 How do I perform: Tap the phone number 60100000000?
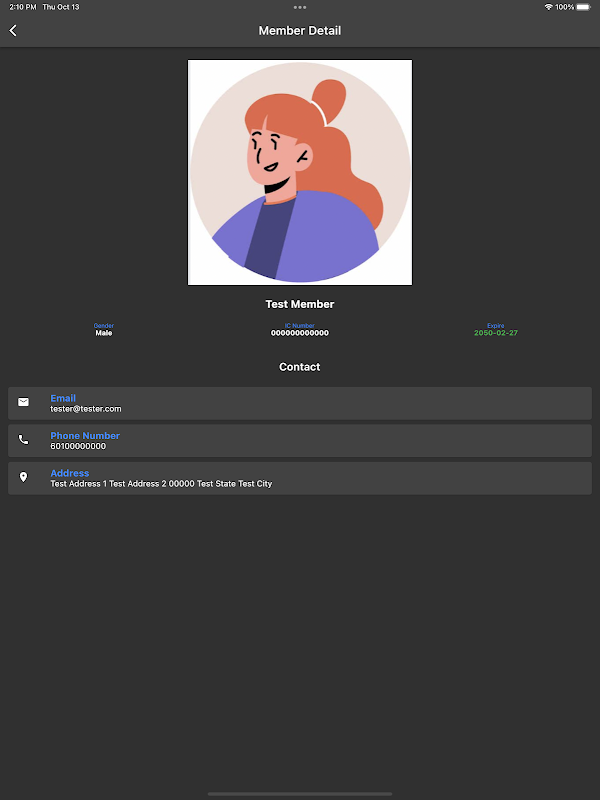tap(78, 446)
